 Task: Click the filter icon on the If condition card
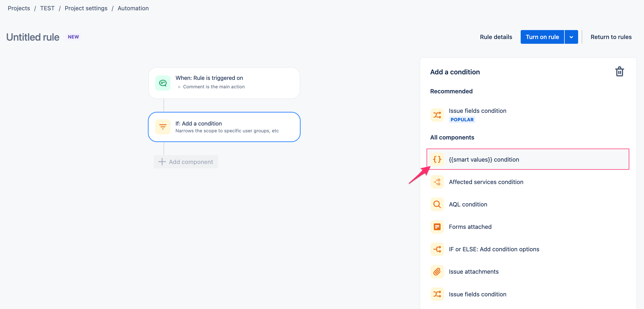tap(163, 127)
